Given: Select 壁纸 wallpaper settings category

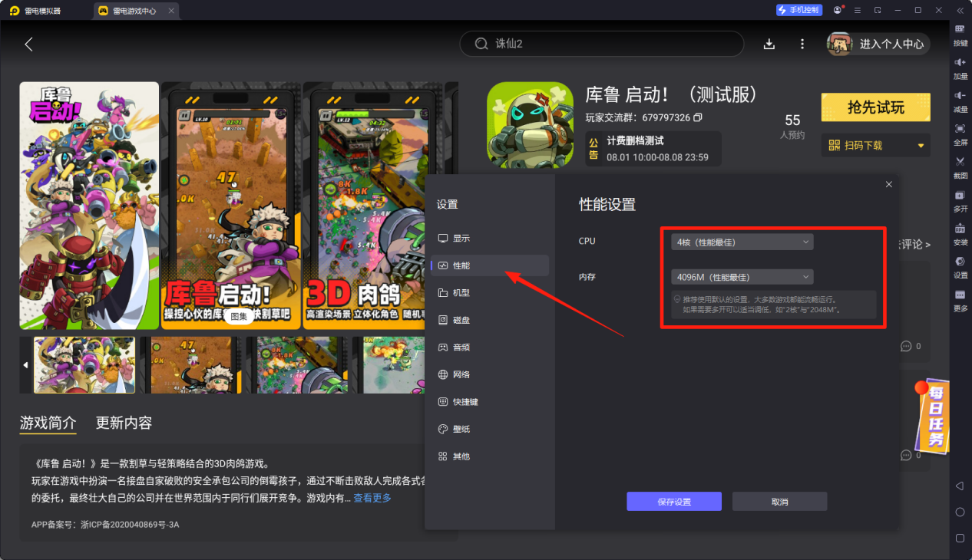Looking at the screenshot, I should tap(490, 429).
